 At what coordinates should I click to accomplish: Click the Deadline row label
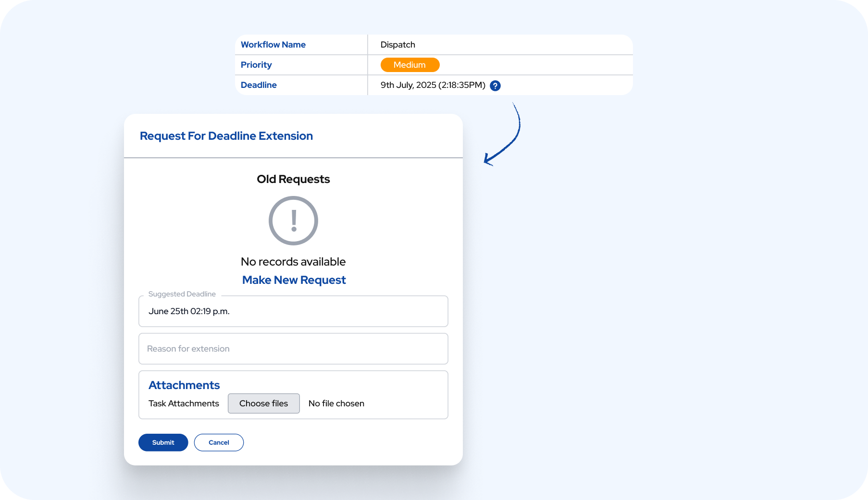pos(259,85)
